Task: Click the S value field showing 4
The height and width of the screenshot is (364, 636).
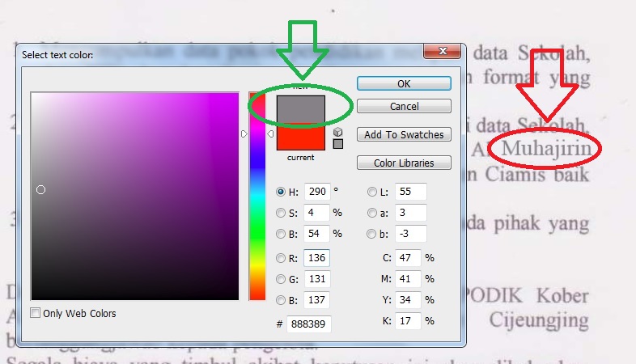Action: tap(316, 213)
